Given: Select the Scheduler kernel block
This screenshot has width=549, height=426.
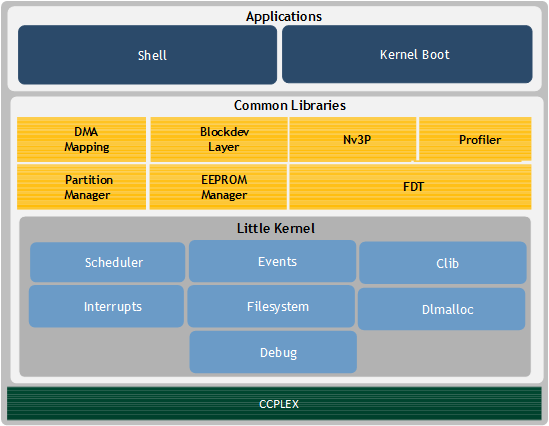Looking at the screenshot, I should point(107,262).
